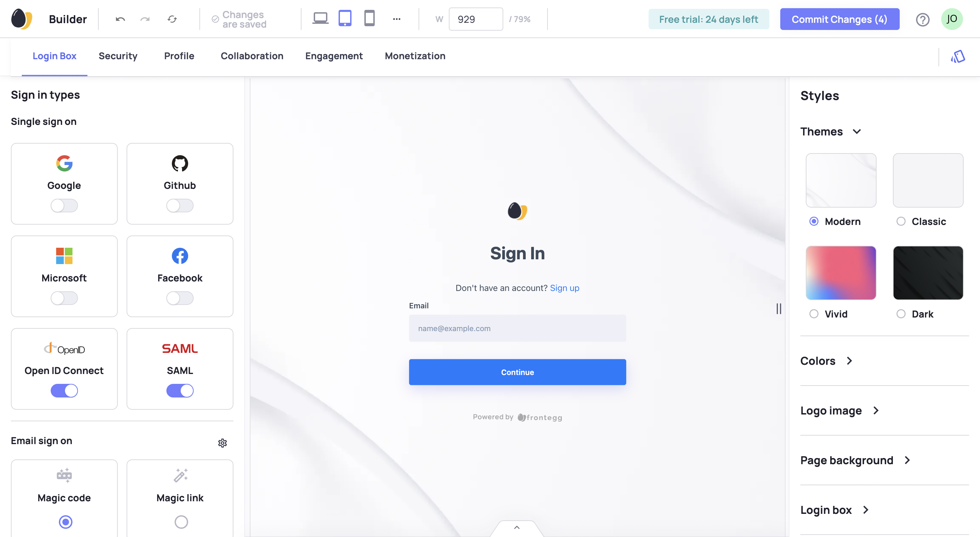Click the redo arrow icon
The height and width of the screenshot is (537, 980).
point(145,19)
